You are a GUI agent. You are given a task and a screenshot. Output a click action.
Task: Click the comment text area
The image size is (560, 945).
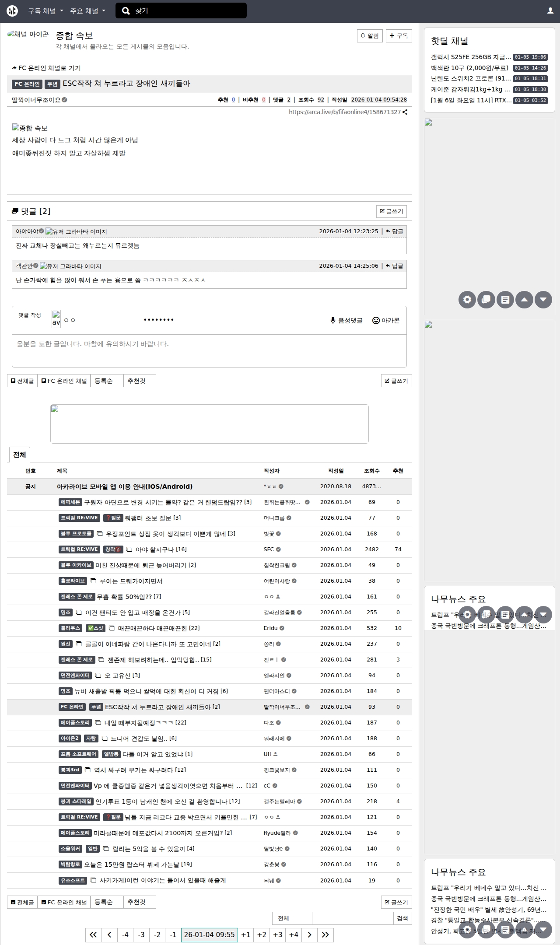click(209, 351)
